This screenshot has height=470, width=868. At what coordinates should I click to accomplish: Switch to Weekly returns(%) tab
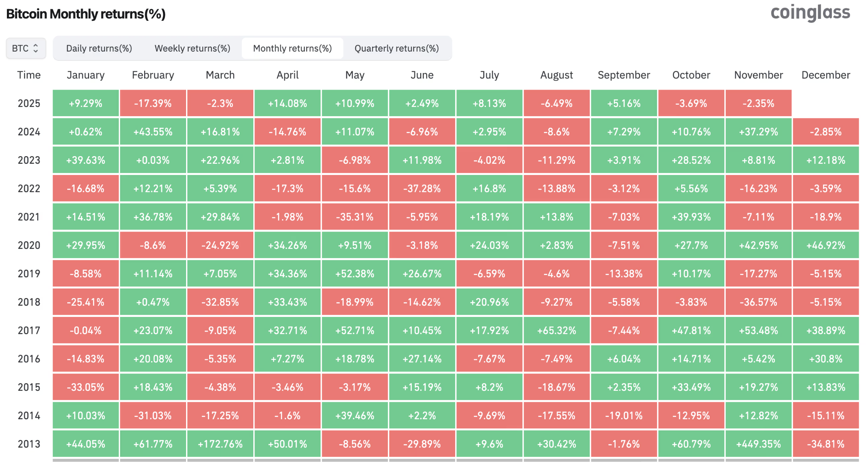(x=192, y=48)
